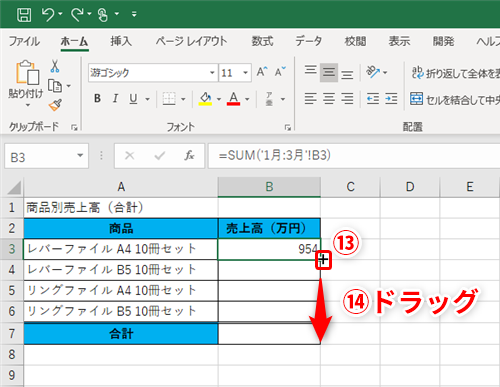
Task: Click the Increase Indent icon
Action: pos(391,99)
